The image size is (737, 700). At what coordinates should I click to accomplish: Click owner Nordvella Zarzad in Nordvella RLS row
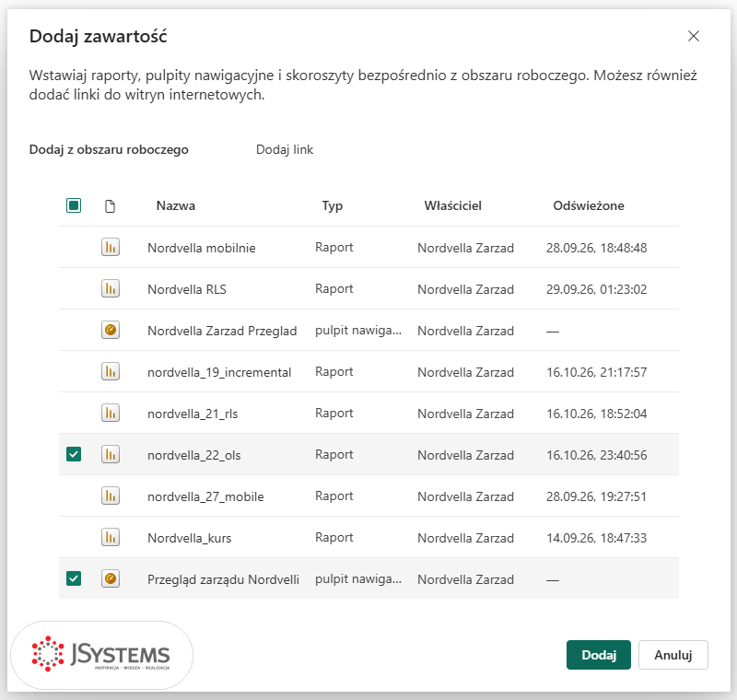pos(465,289)
